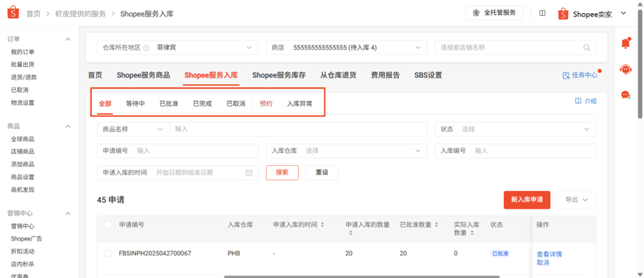Image resolution: width=644 pixels, height=278 pixels.
Task: Select the 已取消 status filter tab
Action: tap(236, 104)
